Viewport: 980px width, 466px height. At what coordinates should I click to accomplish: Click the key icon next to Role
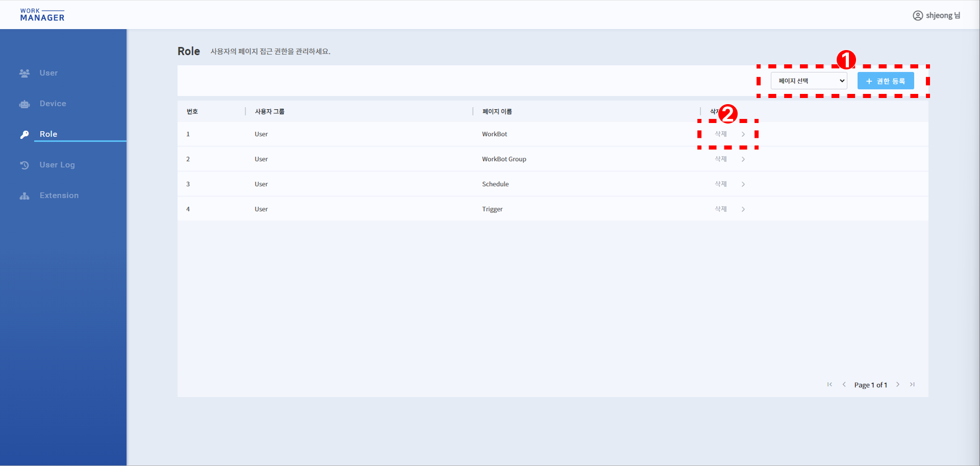pyautogui.click(x=24, y=135)
